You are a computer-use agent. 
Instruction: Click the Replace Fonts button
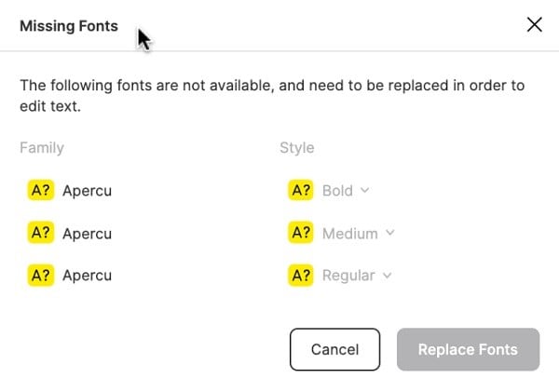point(468,350)
